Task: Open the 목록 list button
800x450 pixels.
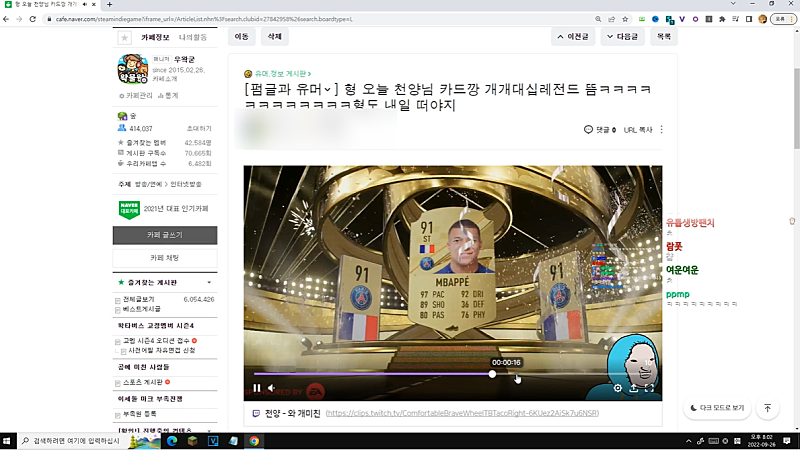Action: click(x=664, y=37)
